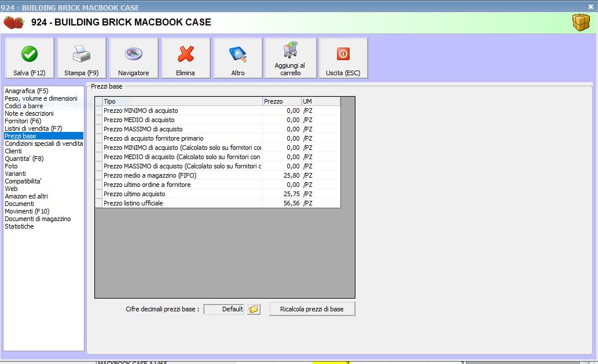Viewport: 598px width, 364px height.
Task: Open Documenti section in sidebar
Action: pyautogui.click(x=20, y=204)
